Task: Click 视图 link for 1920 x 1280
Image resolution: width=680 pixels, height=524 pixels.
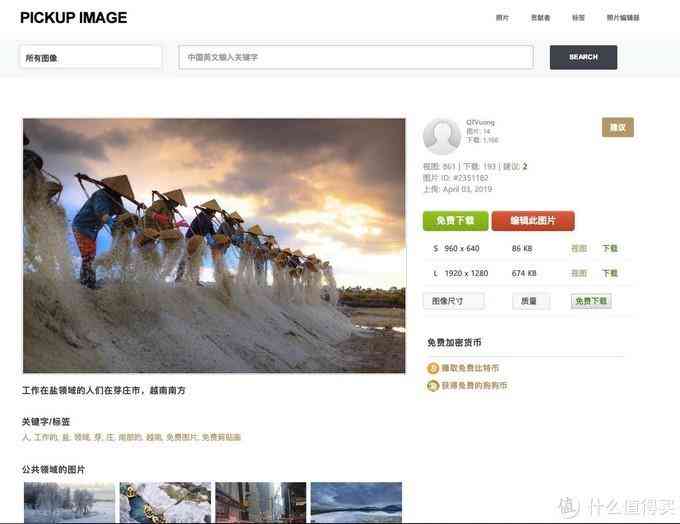Action: tap(579, 273)
